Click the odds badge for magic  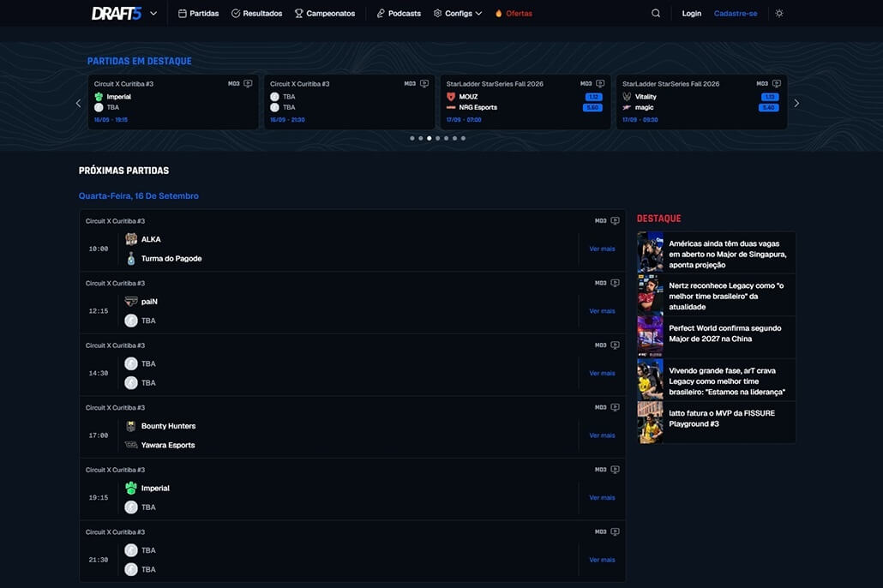coord(769,108)
